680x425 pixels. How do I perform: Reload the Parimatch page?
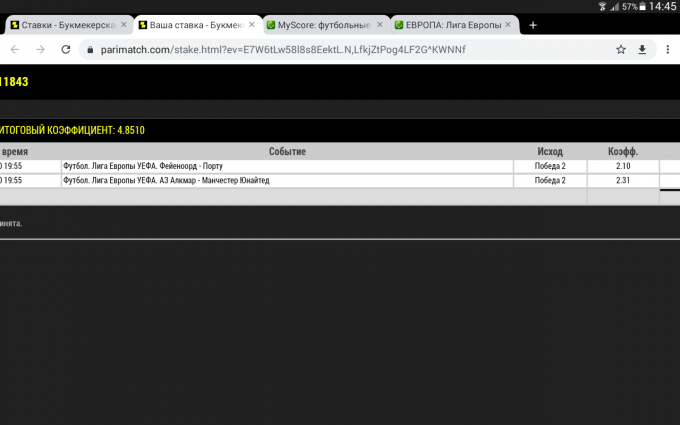point(65,49)
